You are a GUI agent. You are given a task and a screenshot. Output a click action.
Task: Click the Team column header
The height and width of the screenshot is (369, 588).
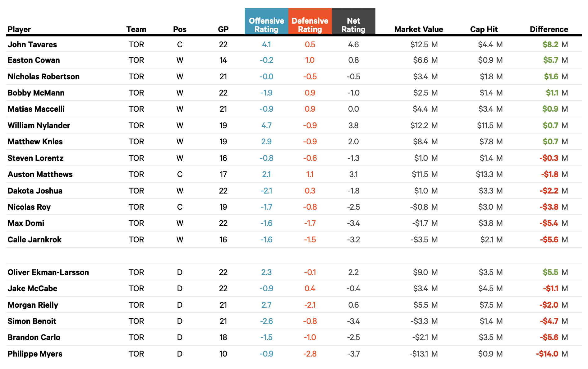tap(136, 29)
